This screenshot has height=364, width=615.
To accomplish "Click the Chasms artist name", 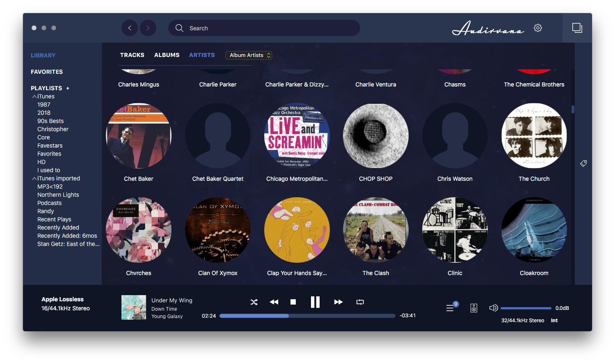I will point(455,84).
